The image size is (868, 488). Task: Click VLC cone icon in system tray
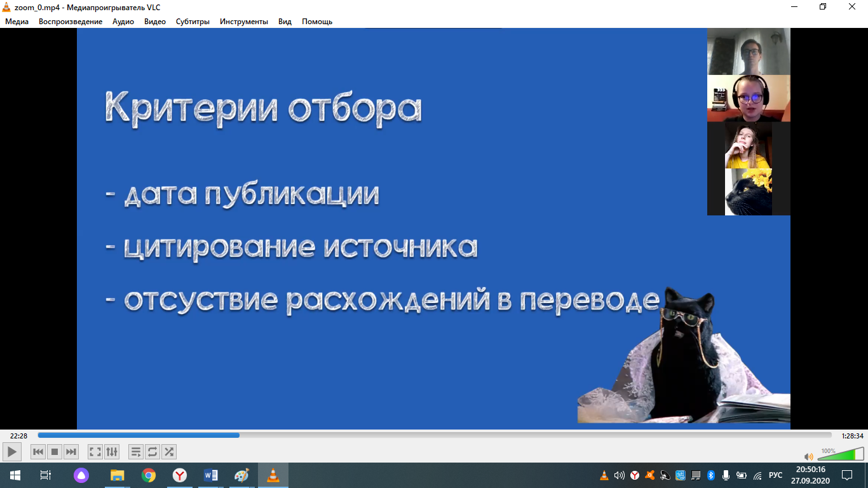(x=604, y=475)
